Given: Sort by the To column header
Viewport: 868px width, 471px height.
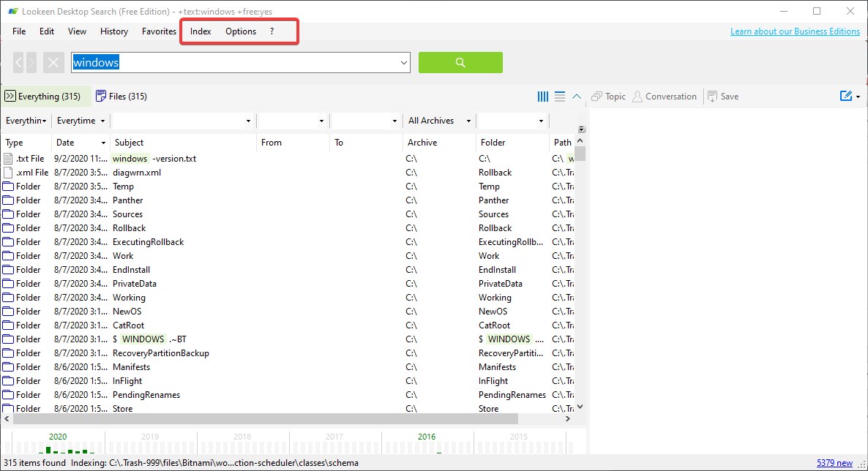Looking at the screenshot, I should point(366,142).
